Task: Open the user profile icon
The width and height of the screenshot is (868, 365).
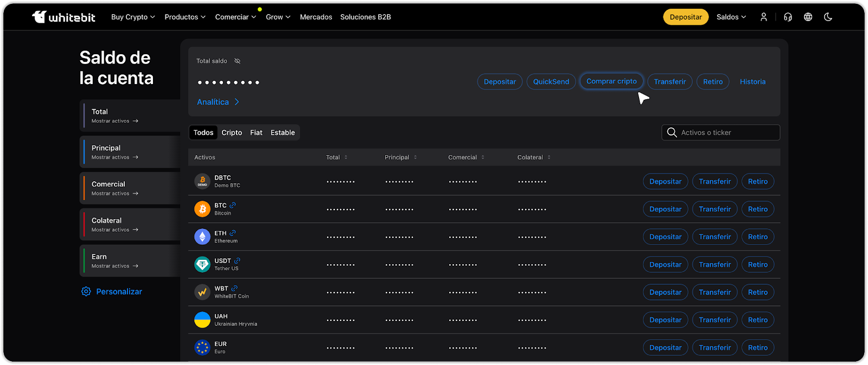Action: pos(763,17)
